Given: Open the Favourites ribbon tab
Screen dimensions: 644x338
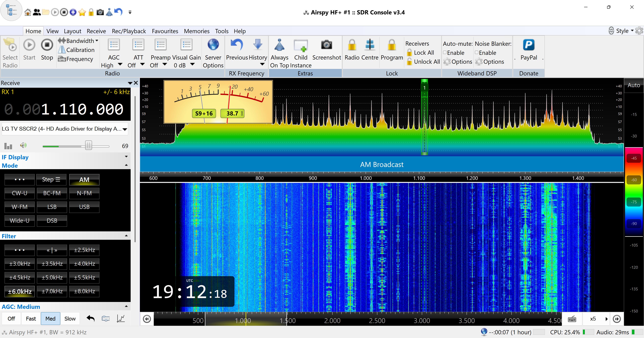Looking at the screenshot, I should (x=165, y=31).
